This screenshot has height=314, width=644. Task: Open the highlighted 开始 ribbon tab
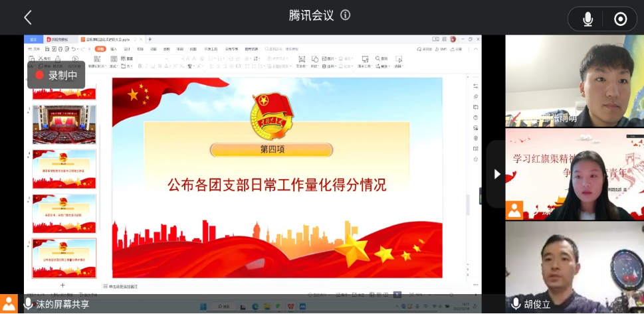[x=100, y=48]
